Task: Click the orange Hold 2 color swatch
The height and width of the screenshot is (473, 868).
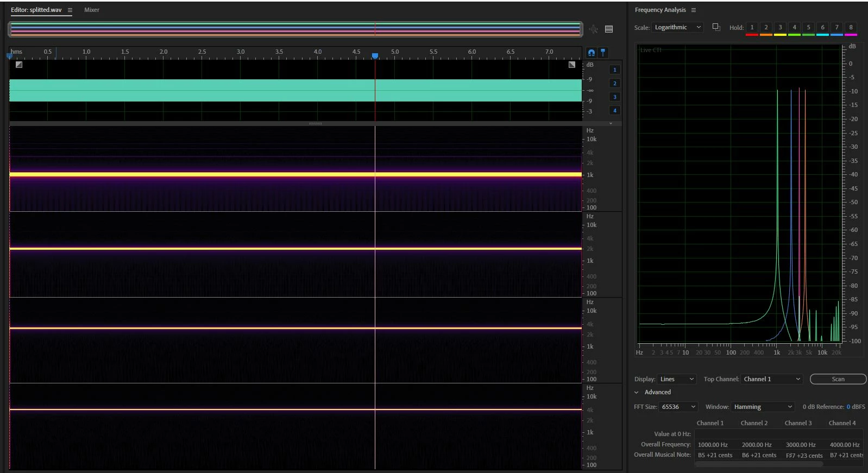Action: tap(766, 35)
